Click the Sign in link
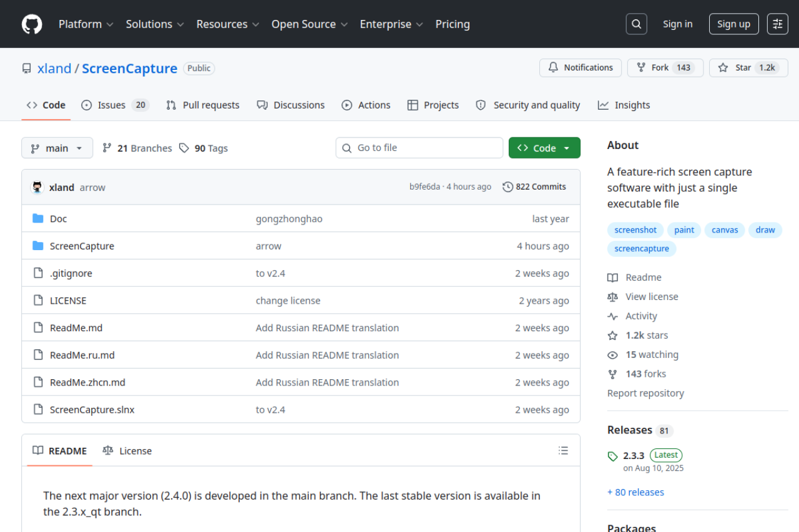The image size is (799, 532). (678, 24)
